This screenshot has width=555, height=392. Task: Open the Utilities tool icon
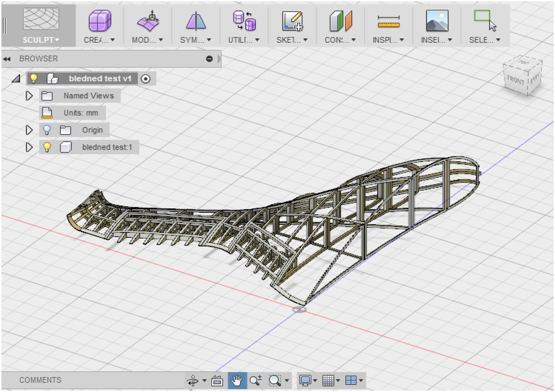click(x=244, y=21)
